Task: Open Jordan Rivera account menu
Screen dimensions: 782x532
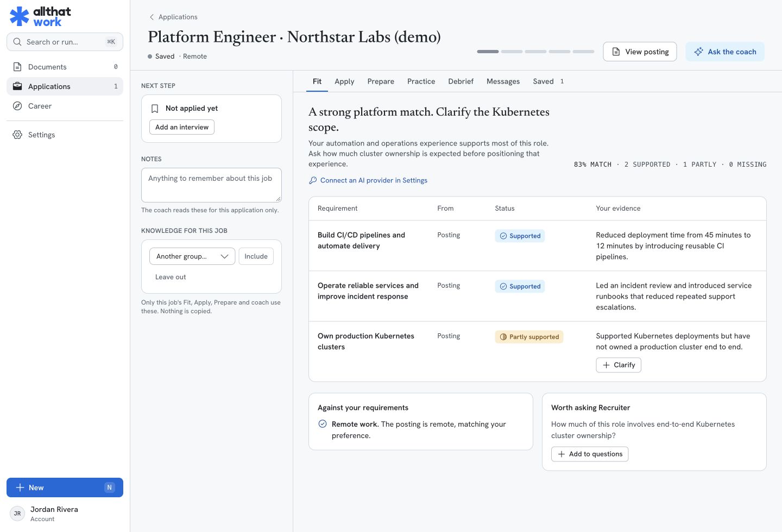Action: tap(65, 514)
